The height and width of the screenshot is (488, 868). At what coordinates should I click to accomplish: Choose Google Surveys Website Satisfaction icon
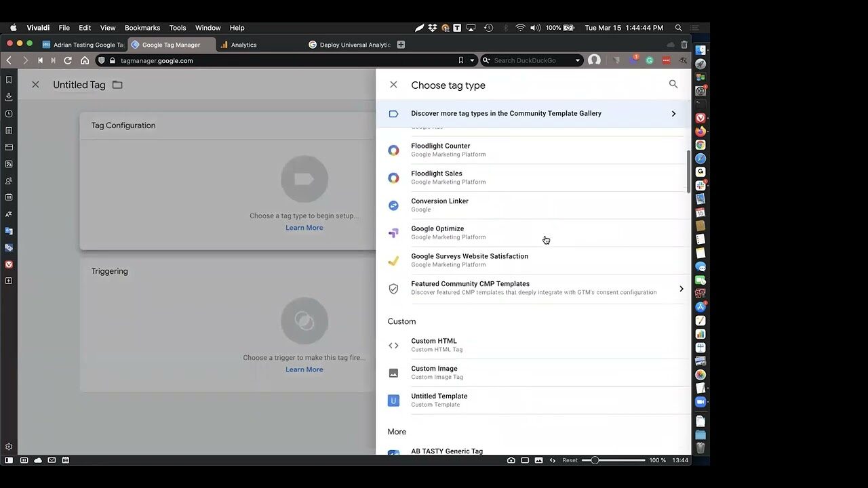click(x=393, y=261)
